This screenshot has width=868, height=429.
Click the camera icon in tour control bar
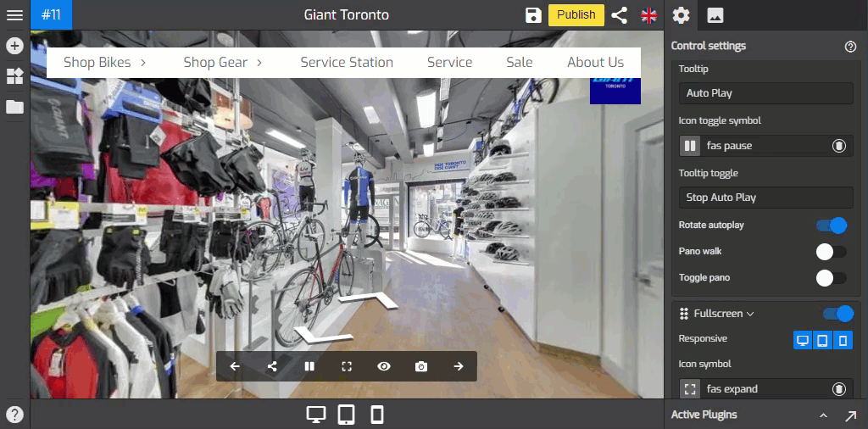[421, 366]
